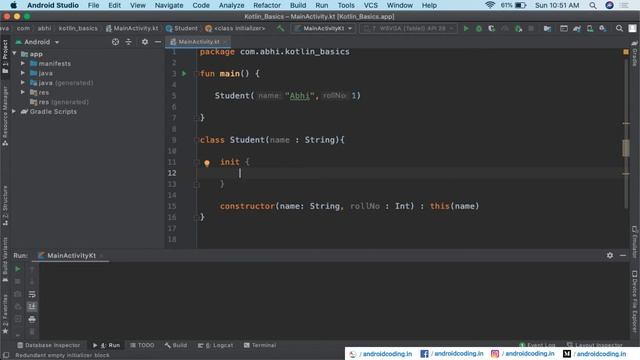
Task: Open the Terminal tool window
Action: [260, 345]
